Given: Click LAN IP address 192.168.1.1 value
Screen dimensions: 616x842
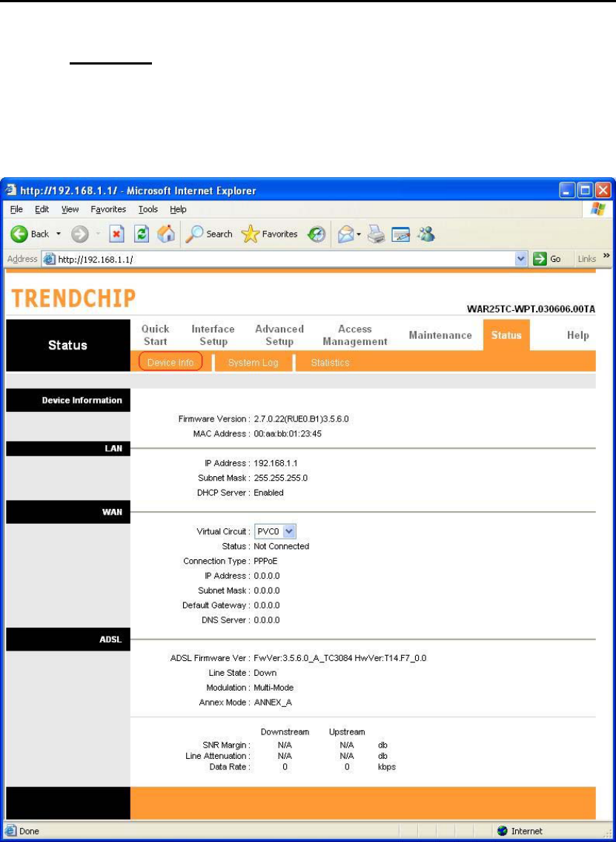Looking at the screenshot, I should tap(275, 463).
